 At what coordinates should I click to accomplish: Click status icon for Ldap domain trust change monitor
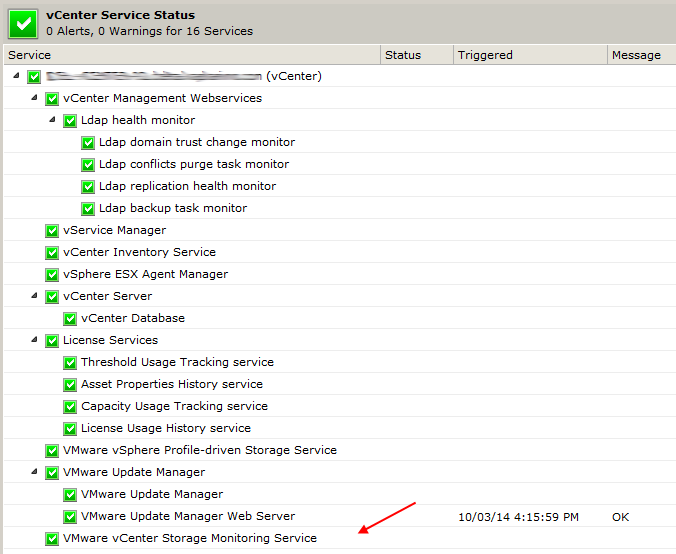pos(88,143)
